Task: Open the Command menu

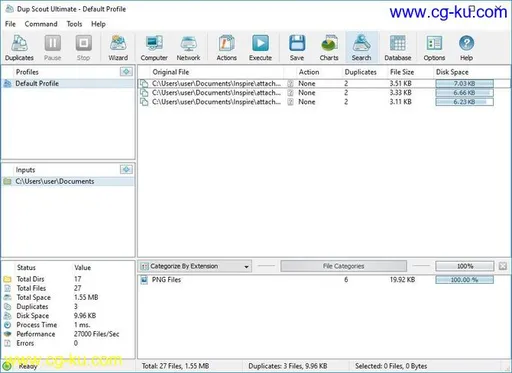Action: point(41,24)
